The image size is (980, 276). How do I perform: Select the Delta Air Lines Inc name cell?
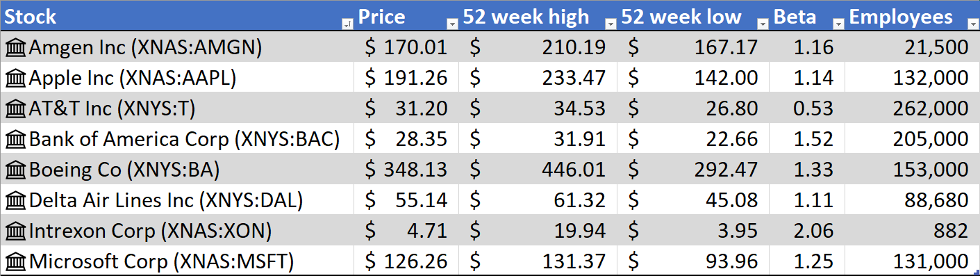point(178,200)
